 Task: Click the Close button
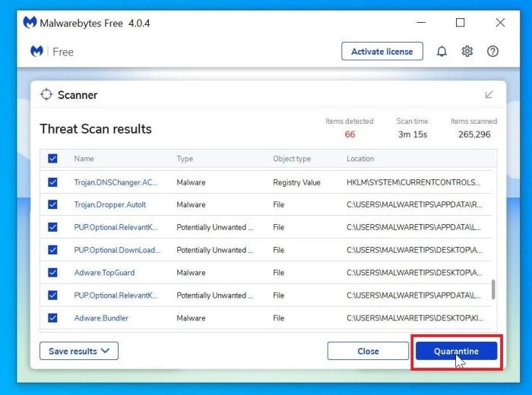[x=368, y=351]
